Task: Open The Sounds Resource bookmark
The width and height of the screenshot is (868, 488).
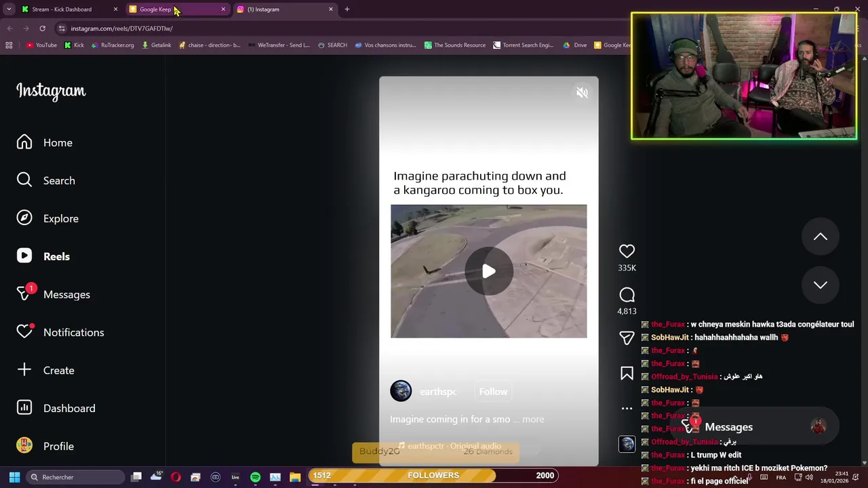Action: tap(454, 45)
